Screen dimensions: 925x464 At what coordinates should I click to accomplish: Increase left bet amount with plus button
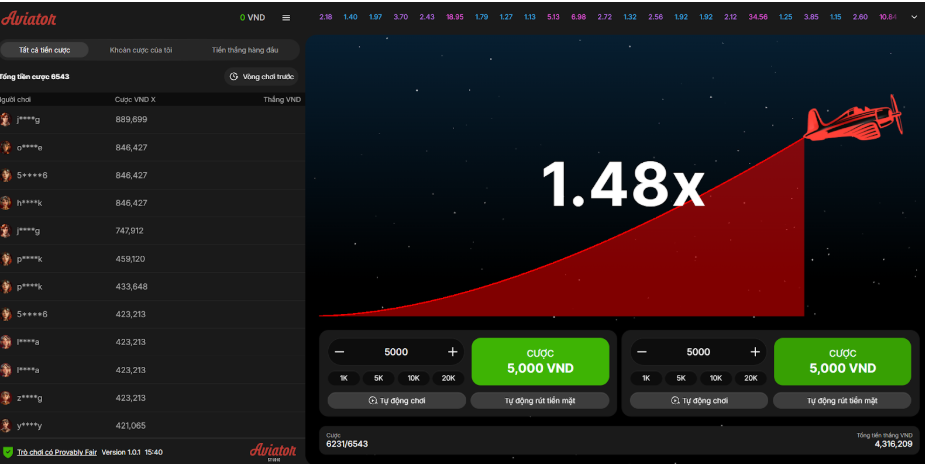[452, 352]
